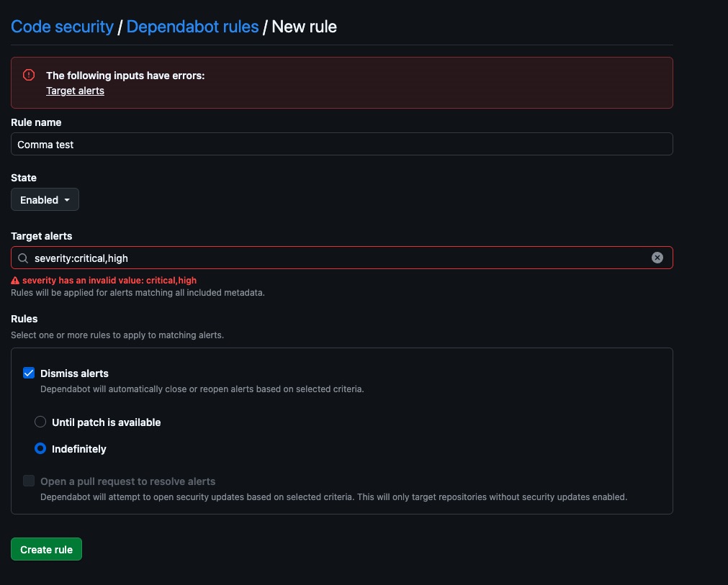Image resolution: width=728 pixels, height=585 pixels.
Task: Go to Code security breadcrumb
Action: click(62, 27)
